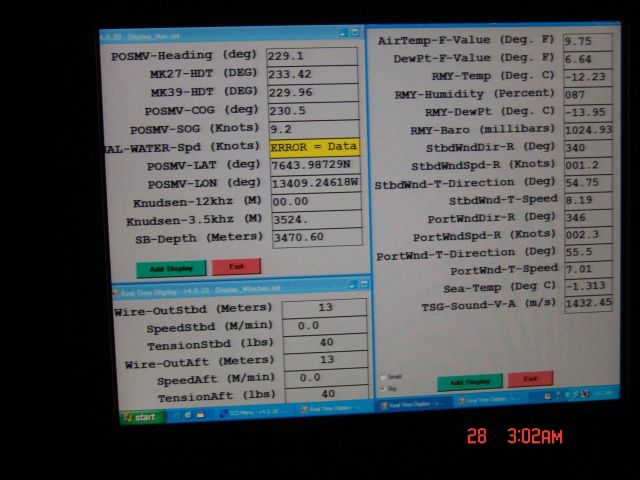Click the StbdWndSpd-R value 001.2

588,165
